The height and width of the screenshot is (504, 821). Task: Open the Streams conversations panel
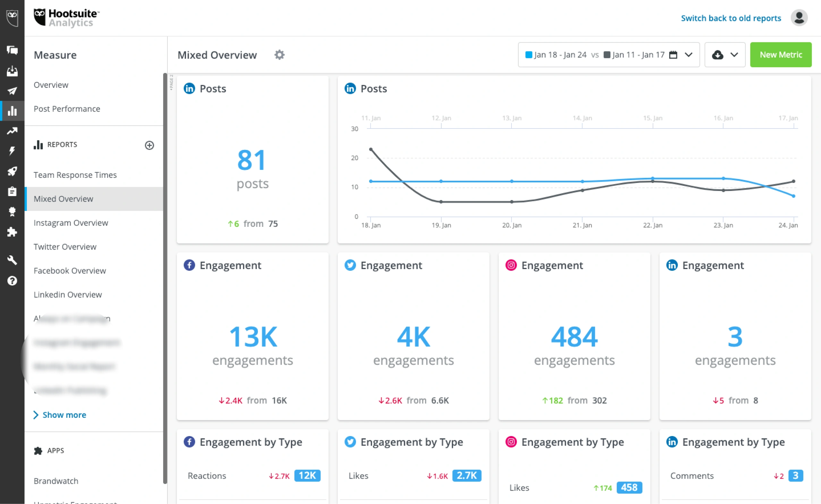pyautogui.click(x=12, y=50)
